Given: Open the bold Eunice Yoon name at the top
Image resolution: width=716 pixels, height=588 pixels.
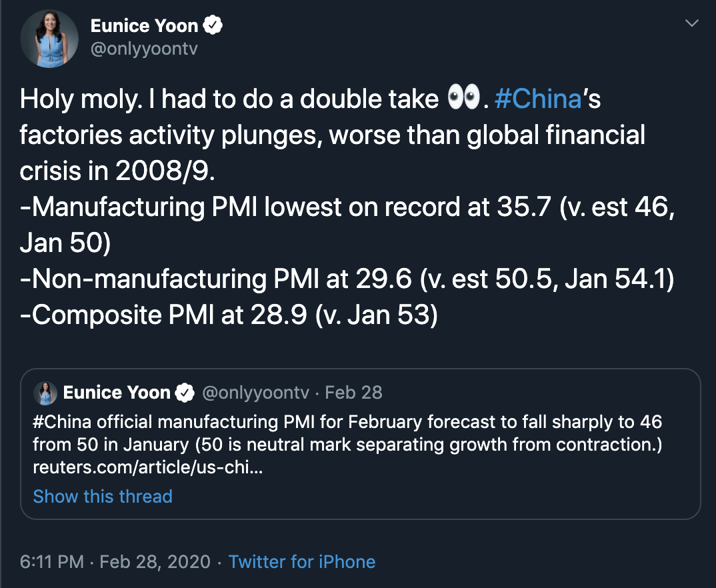Looking at the screenshot, I should [x=144, y=26].
